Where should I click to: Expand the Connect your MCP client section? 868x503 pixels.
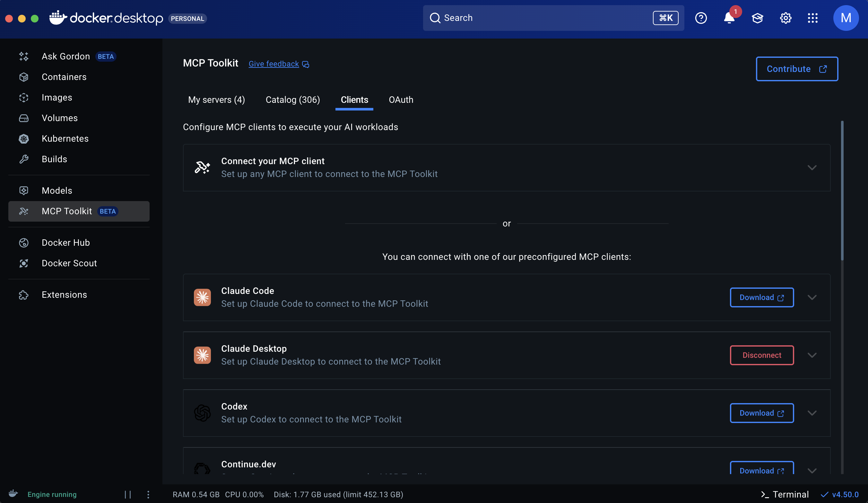pyautogui.click(x=812, y=168)
